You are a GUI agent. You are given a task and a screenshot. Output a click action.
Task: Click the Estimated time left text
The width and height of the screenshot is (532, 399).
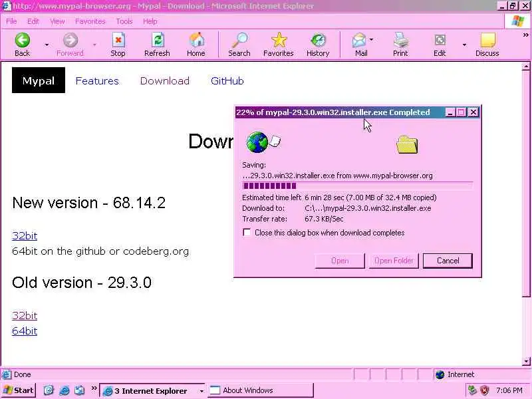click(272, 198)
